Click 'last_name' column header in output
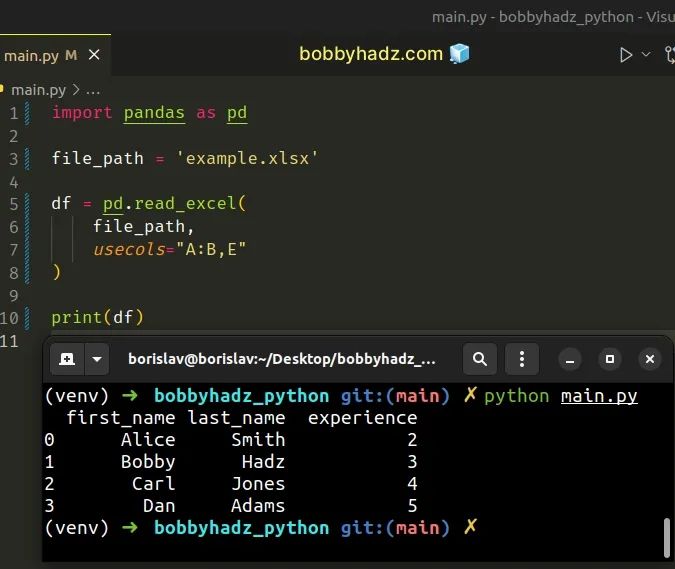Viewport: 675px width, 569px height. (236, 418)
